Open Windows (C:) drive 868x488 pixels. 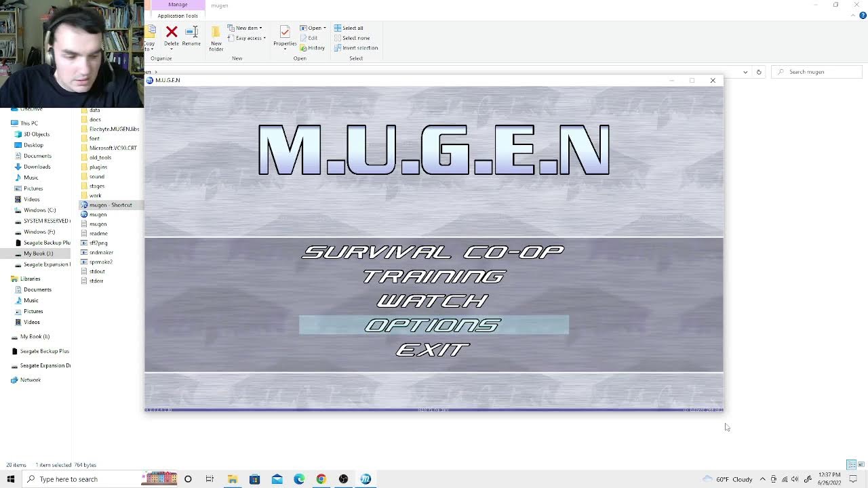(34, 210)
